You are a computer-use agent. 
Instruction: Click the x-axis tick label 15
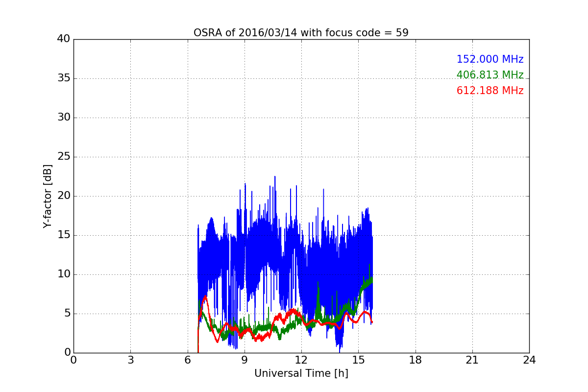(358, 360)
